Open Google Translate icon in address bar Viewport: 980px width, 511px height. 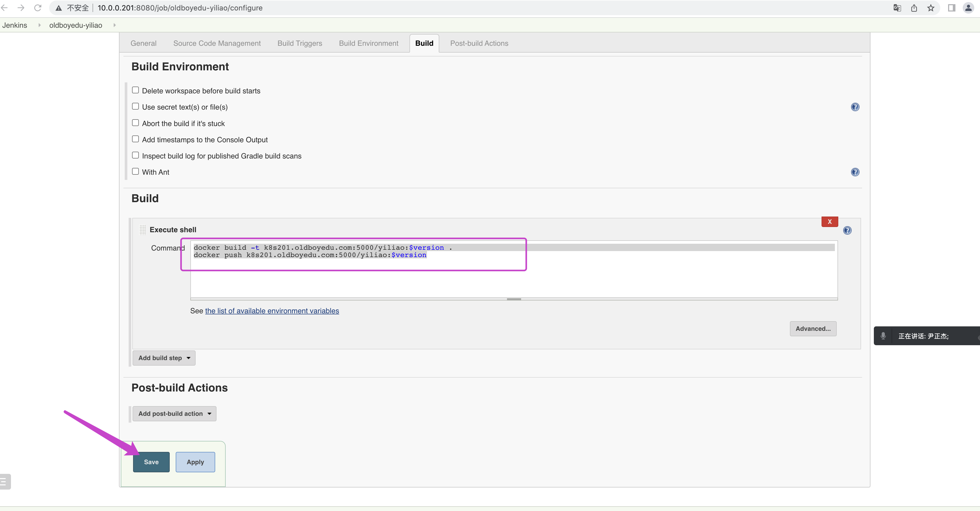[897, 8]
